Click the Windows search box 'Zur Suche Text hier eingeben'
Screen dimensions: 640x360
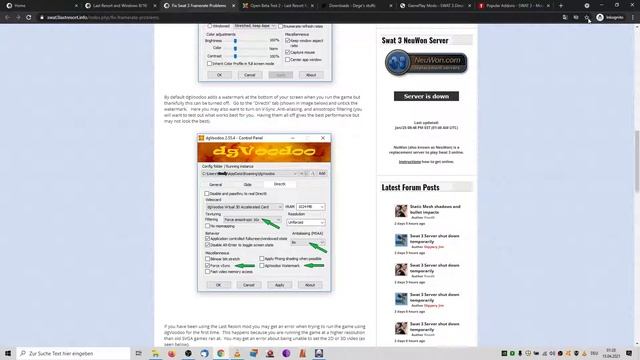click(x=73, y=353)
